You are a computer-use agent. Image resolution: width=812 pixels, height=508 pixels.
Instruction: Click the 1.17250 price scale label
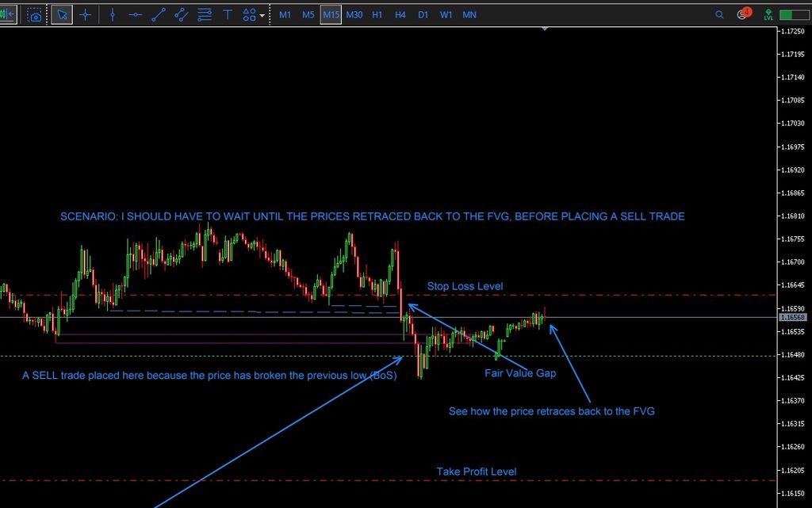point(793,31)
